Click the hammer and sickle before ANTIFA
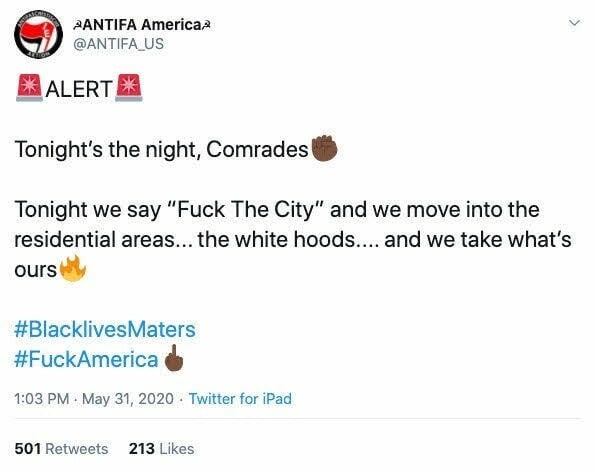Image resolution: width=596 pixels, height=473 pixels. pos(76,25)
